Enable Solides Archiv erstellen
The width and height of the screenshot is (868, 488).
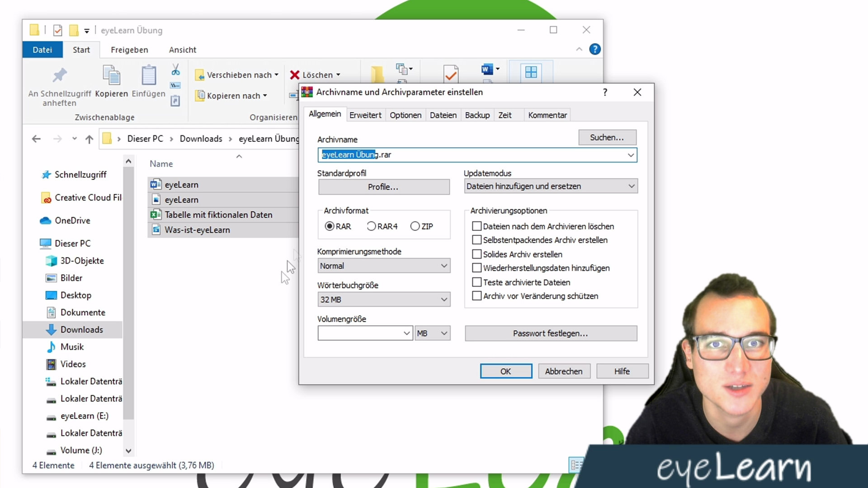pyautogui.click(x=476, y=254)
